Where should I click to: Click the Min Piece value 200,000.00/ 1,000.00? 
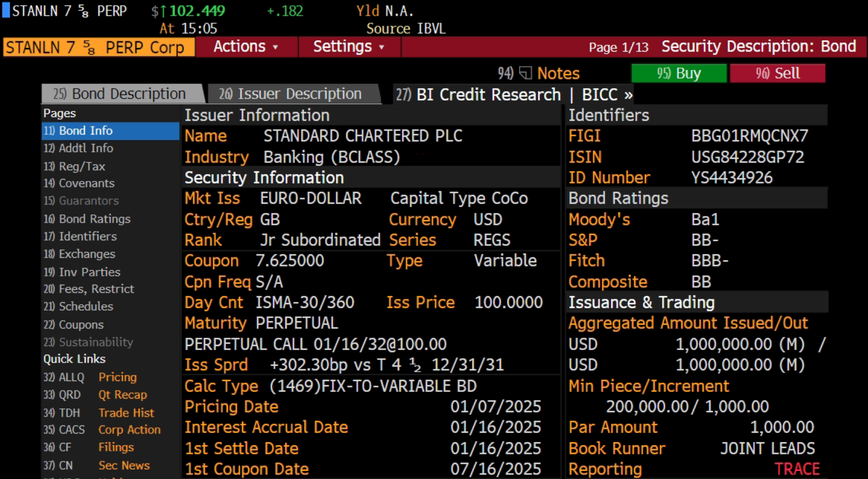coord(687,406)
